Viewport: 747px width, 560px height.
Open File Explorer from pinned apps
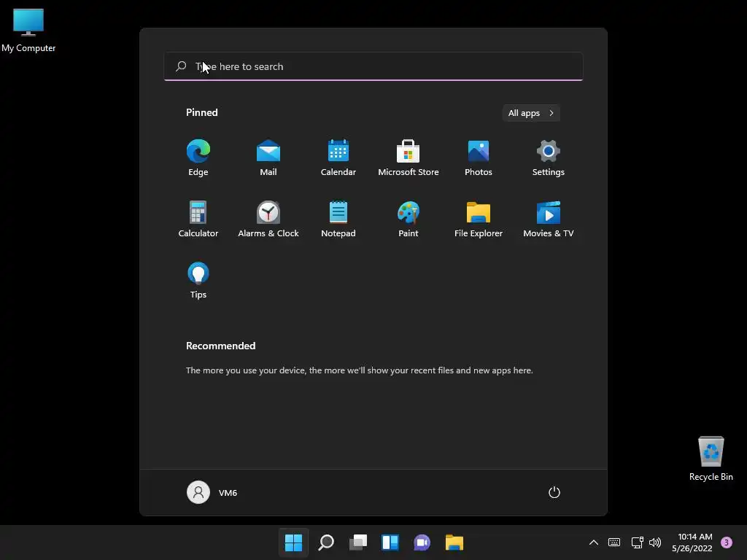(x=479, y=219)
